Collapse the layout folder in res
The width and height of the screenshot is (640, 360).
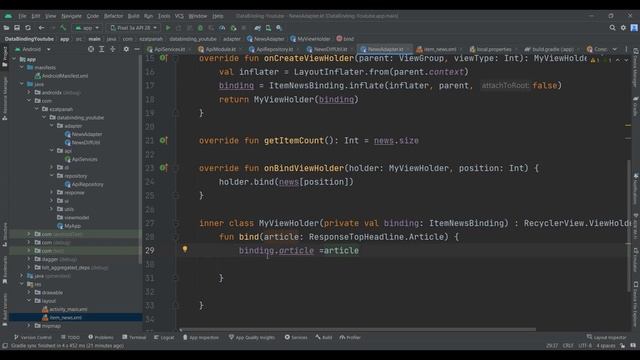point(29,300)
